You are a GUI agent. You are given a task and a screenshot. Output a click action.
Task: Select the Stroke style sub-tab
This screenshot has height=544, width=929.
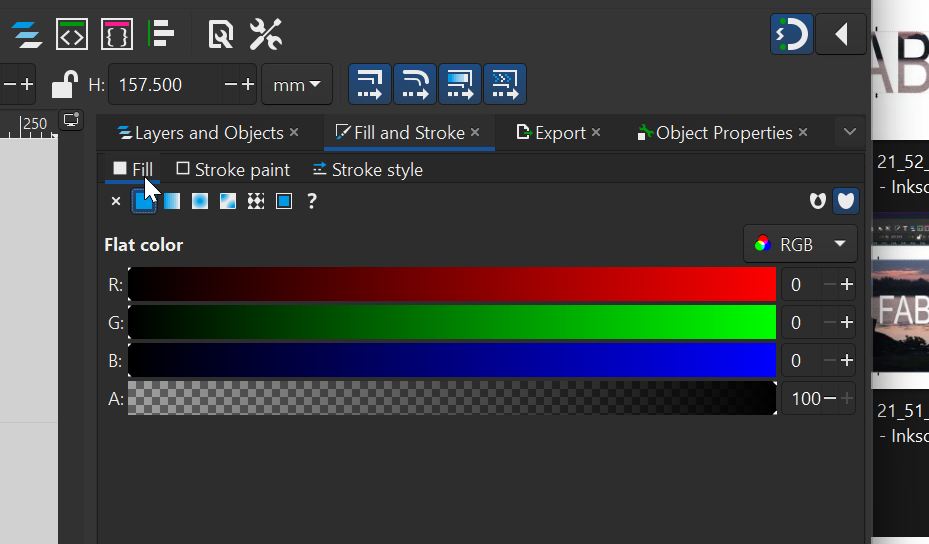point(367,170)
